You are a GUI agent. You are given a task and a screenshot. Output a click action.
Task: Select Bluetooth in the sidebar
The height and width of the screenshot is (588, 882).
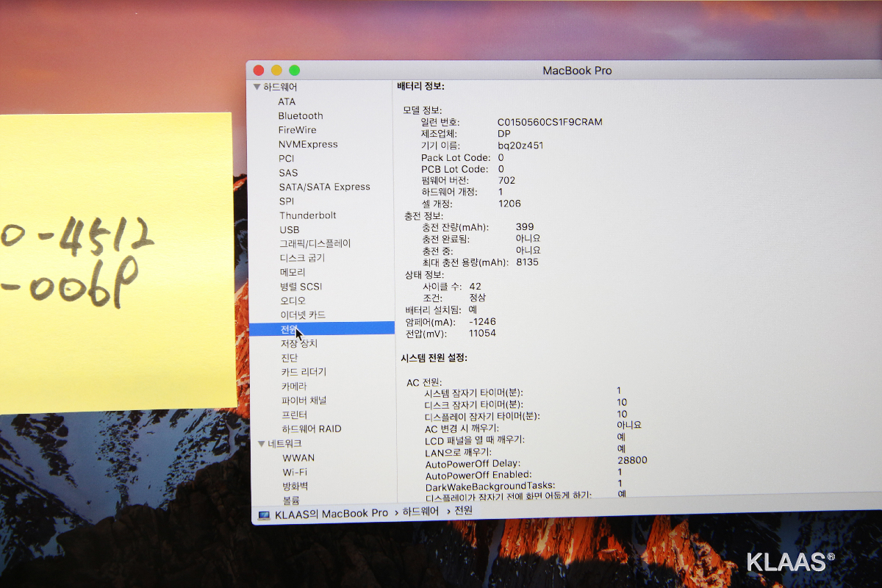pyautogui.click(x=300, y=115)
